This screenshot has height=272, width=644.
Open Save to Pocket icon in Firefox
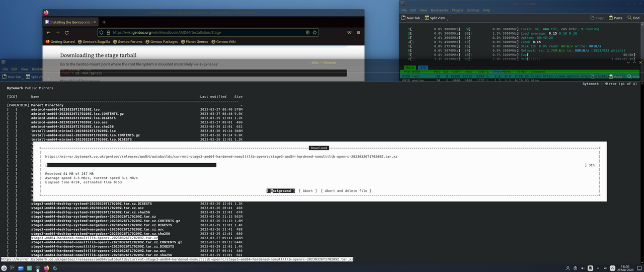(x=350, y=32)
